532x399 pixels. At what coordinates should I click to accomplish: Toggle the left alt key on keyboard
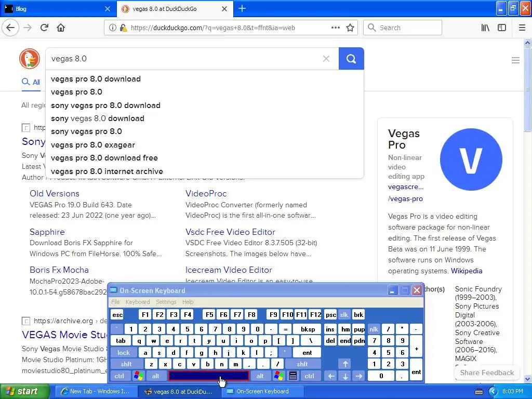pos(155,376)
